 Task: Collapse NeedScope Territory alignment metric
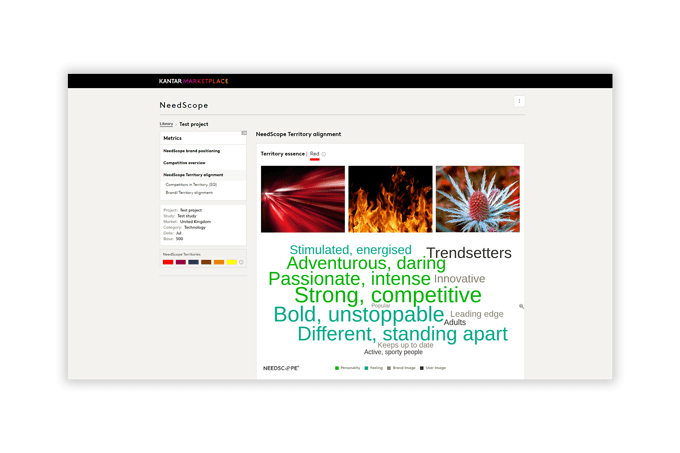point(193,174)
